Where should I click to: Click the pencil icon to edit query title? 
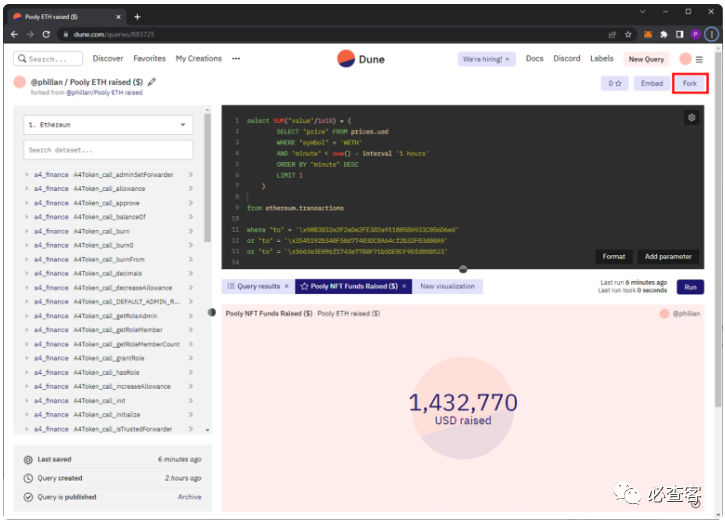pos(152,82)
